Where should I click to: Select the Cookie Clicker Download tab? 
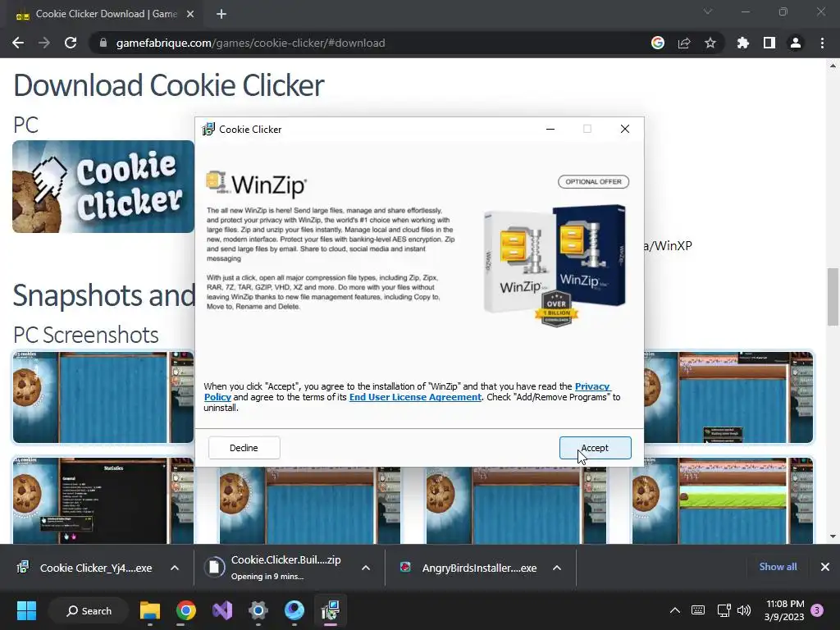pos(104,14)
